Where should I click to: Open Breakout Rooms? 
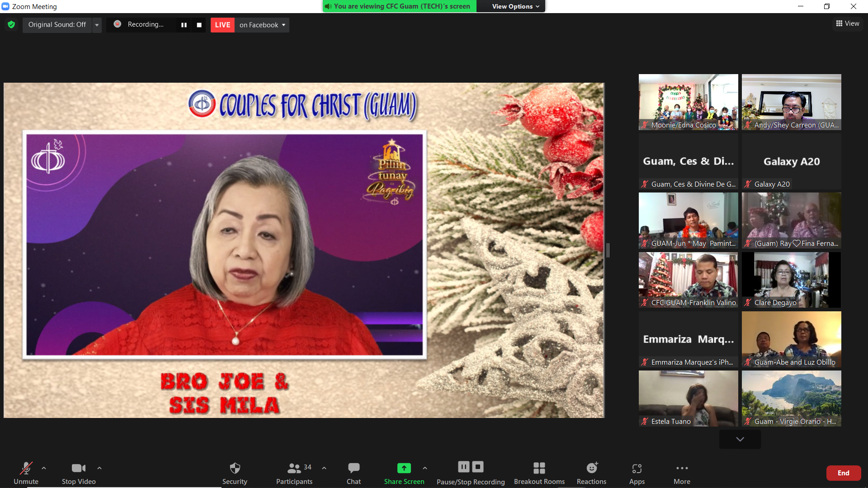tap(539, 473)
